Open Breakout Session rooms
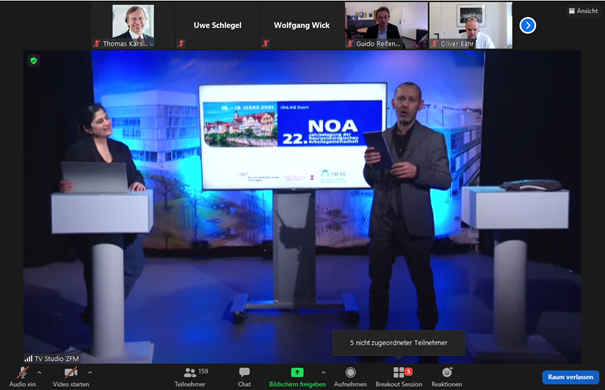 [399, 377]
